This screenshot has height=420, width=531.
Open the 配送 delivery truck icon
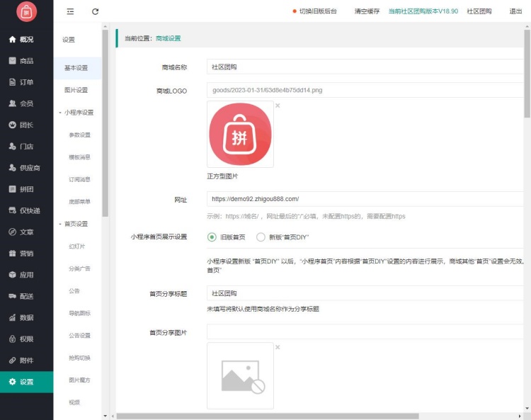(x=12, y=296)
